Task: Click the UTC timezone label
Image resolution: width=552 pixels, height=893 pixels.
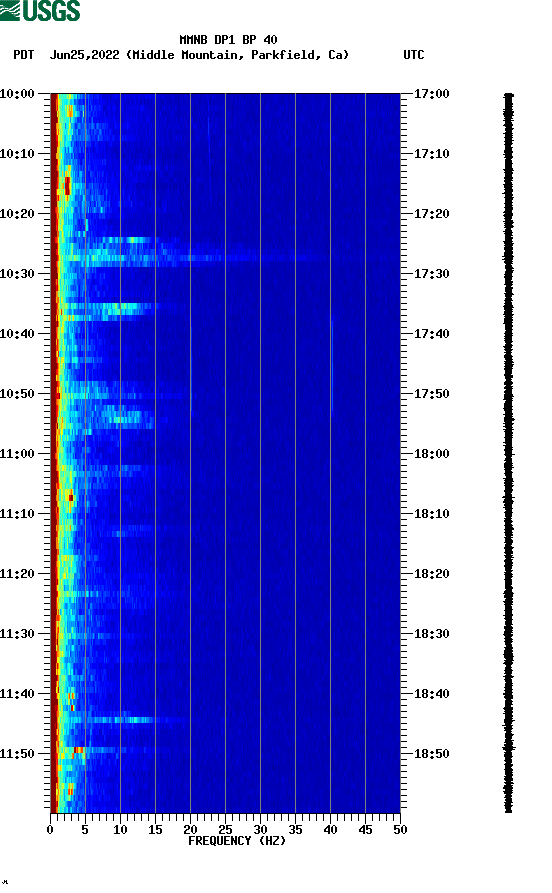Action: coord(414,55)
